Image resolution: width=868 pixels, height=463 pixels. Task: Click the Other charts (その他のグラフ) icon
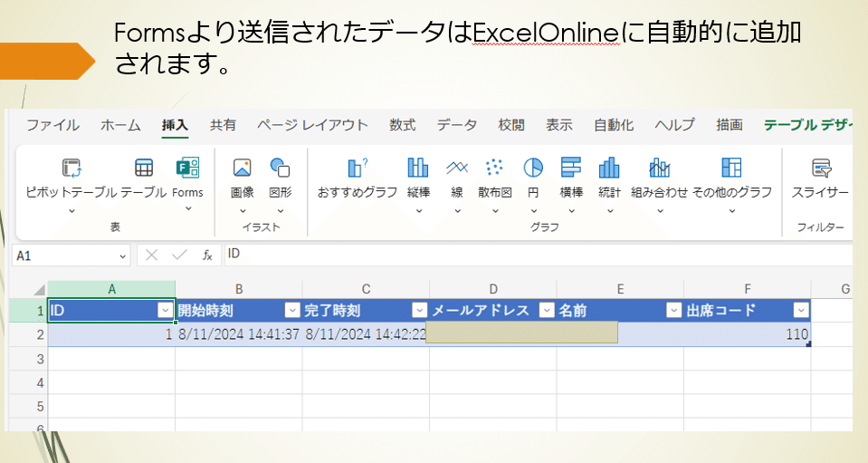(731, 168)
